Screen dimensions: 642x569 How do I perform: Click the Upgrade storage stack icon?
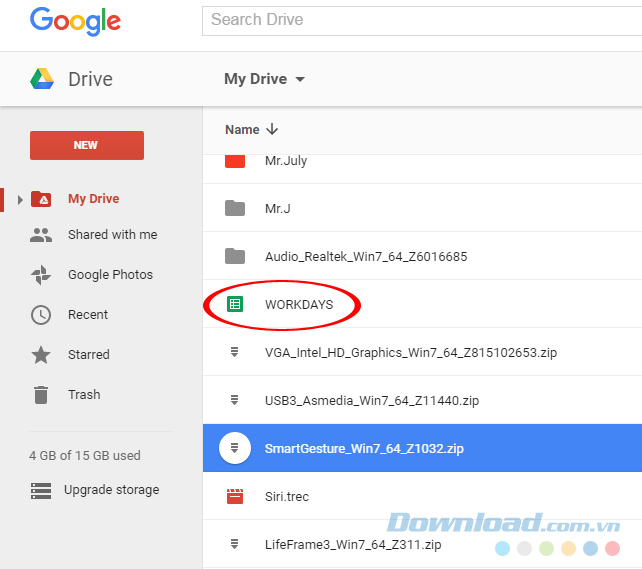coord(41,490)
